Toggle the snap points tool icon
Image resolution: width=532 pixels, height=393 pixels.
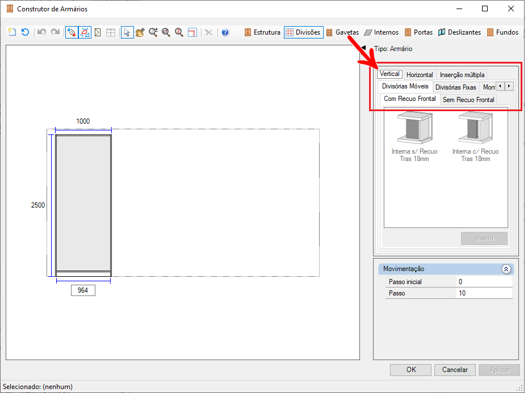pyautogui.click(x=72, y=32)
